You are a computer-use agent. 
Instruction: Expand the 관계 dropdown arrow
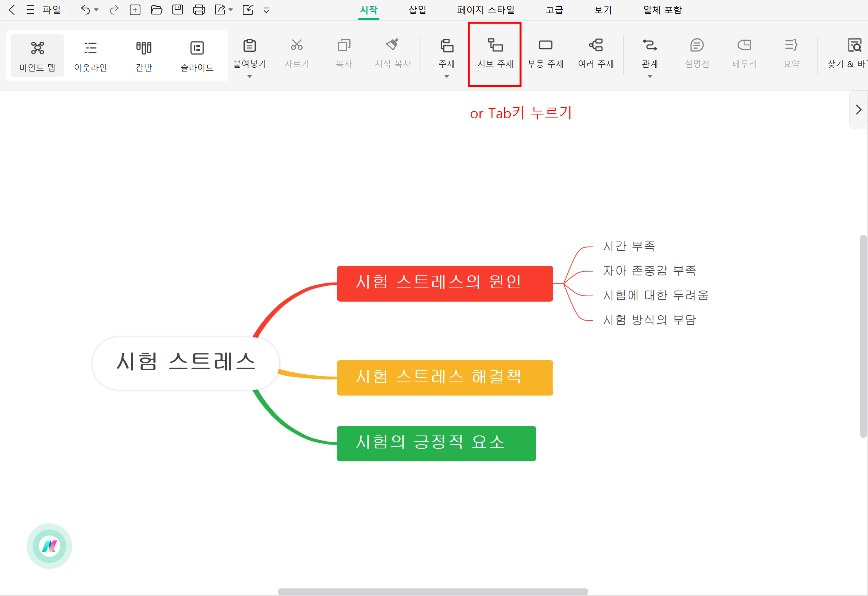click(x=650, y=76)
